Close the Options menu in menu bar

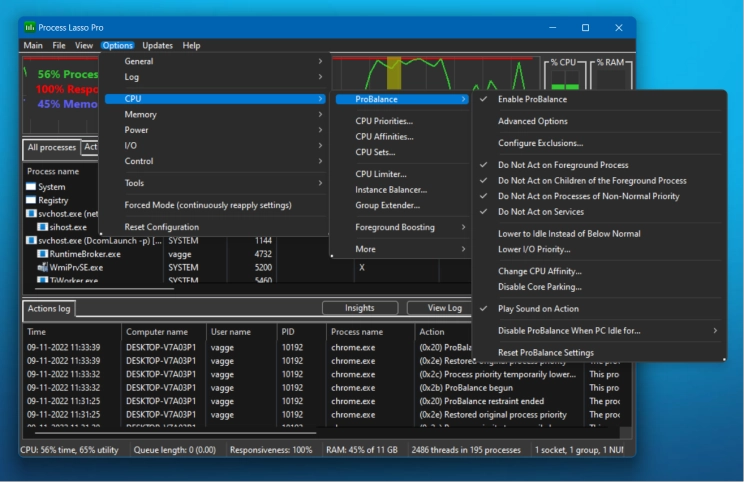(118, 46)
